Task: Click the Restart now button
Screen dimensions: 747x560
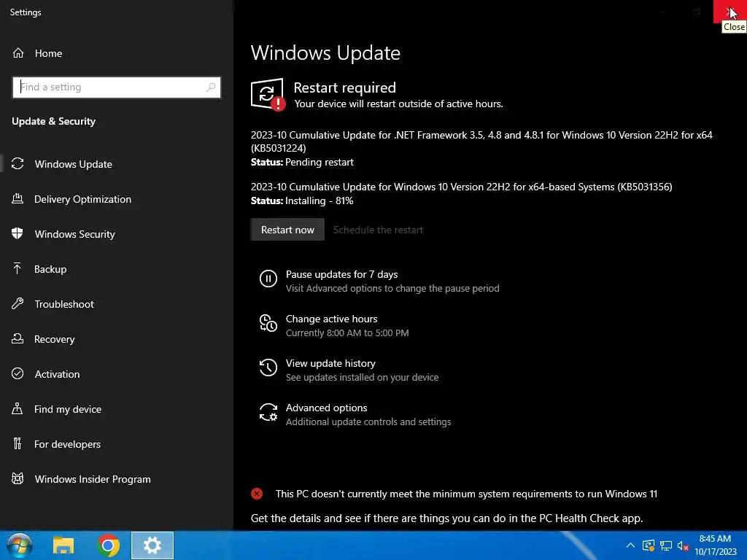Action: click(x=287, y=230)
